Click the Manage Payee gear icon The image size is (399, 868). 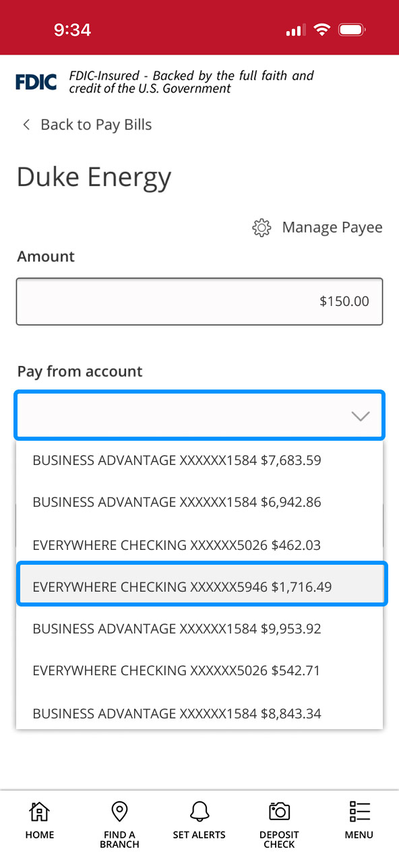(261, 228)
